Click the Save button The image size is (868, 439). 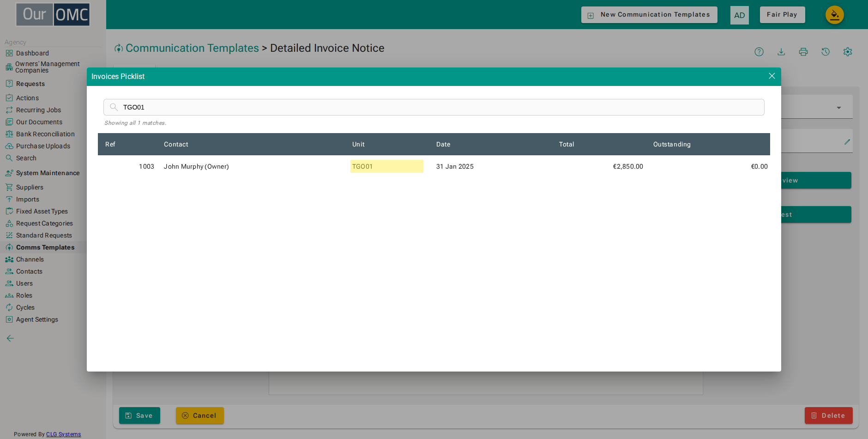click(139, 415)
